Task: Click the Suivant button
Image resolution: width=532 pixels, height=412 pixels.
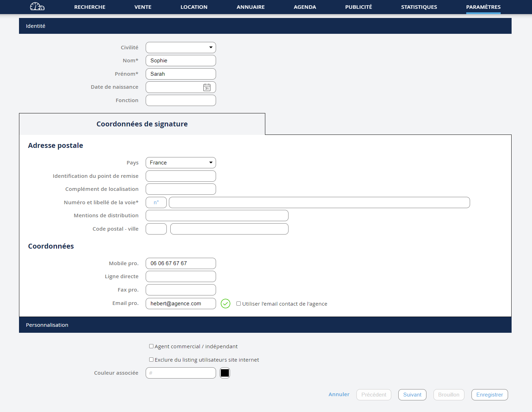Action: pos(412,395)
